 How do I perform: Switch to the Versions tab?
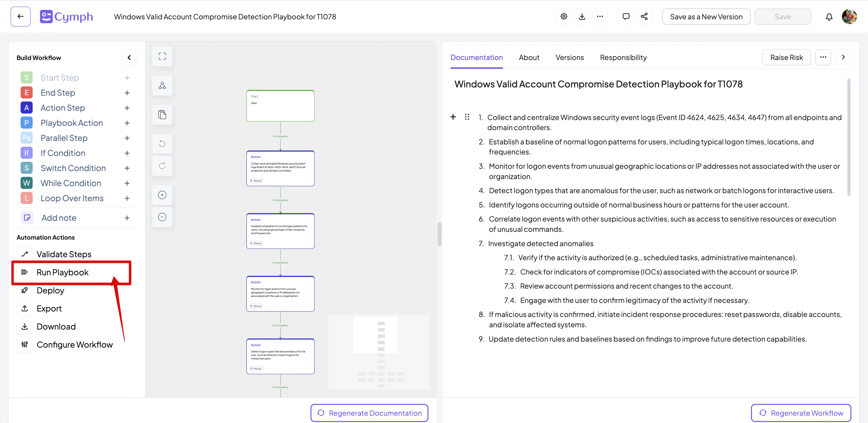click(569, 57)
